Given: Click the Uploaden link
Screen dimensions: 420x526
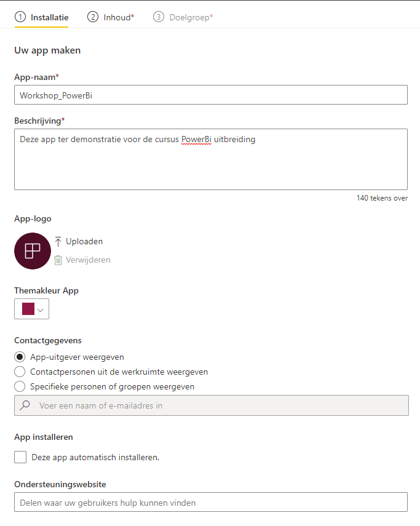Looking at the screenshot, I should point(84,242).
